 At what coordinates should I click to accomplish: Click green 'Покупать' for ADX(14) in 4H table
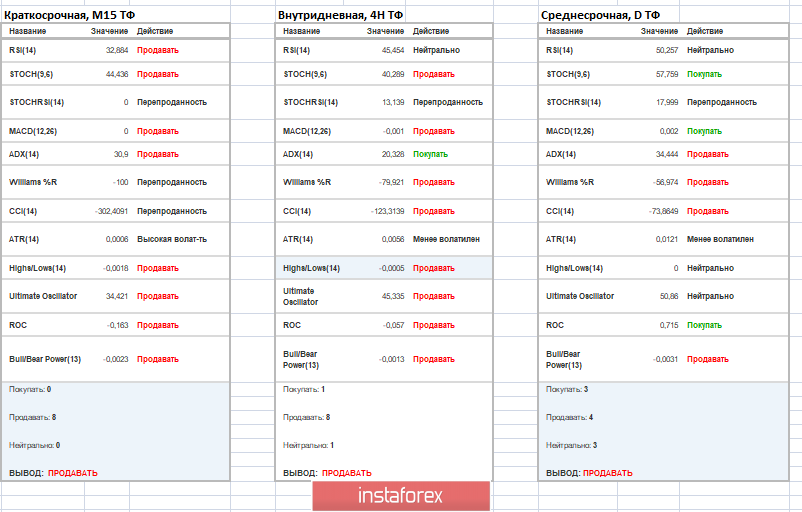(430, 154)
